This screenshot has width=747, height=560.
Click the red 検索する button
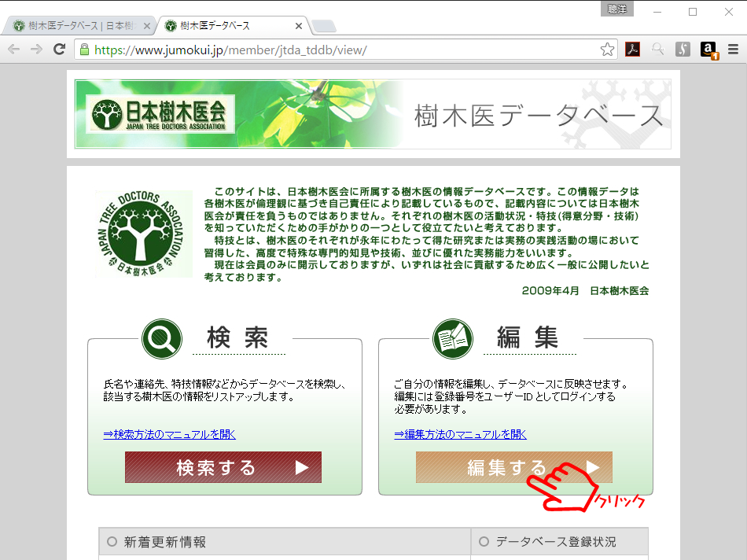coord(223,467)
